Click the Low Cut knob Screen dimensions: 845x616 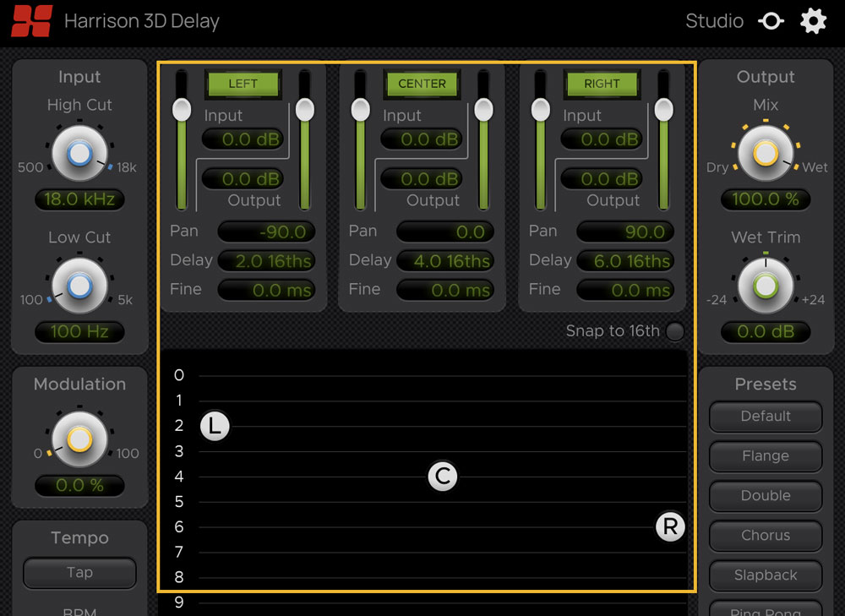click(79, 286)
